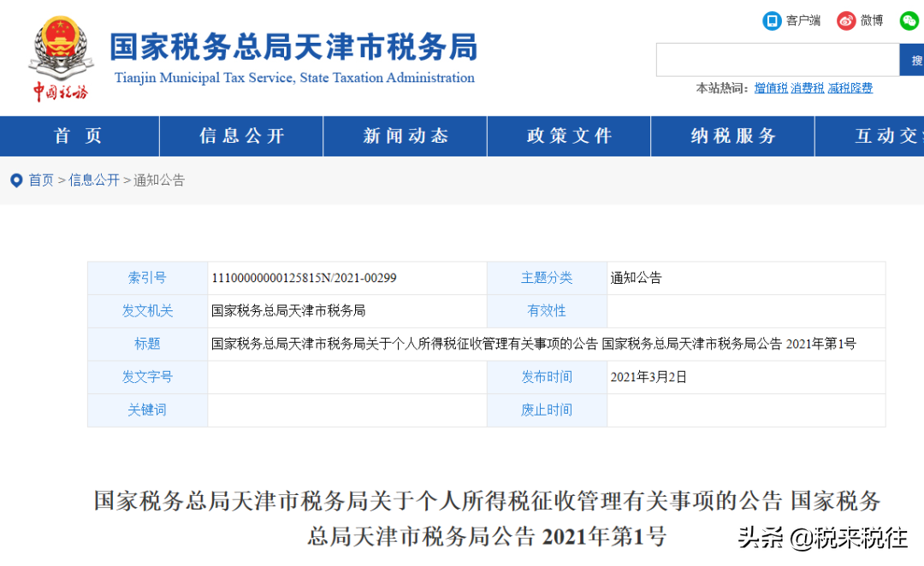Click the 发布时间 label cell
The image size is (924, 566).
[547, 377]
